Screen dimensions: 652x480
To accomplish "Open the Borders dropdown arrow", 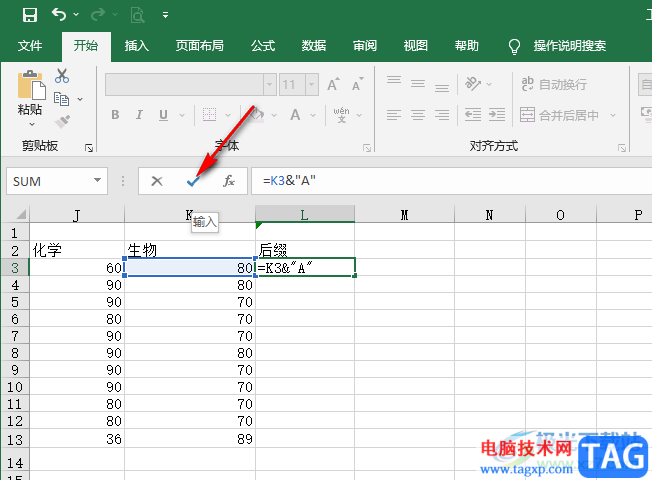I will click(x=228, y=115).
